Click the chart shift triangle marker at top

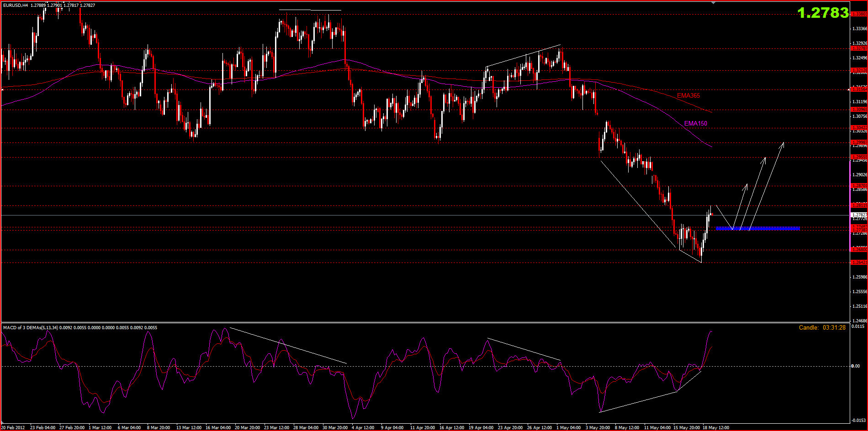(714, 3)
